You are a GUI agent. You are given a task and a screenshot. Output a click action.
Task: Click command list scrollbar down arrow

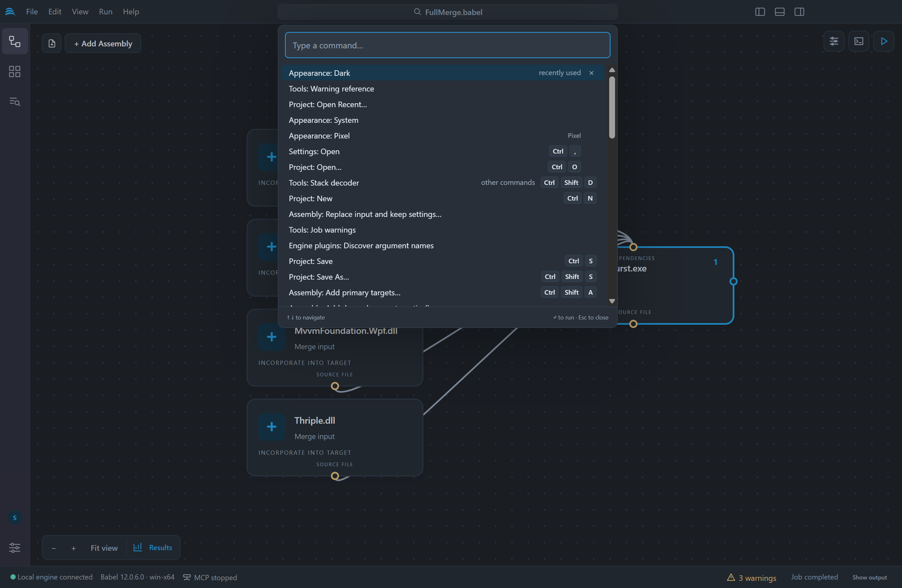[x=612, y=301]
